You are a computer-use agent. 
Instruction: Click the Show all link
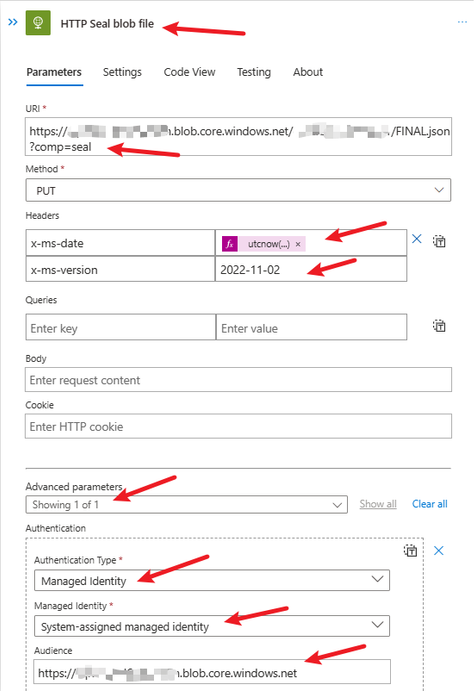point(378,504)
